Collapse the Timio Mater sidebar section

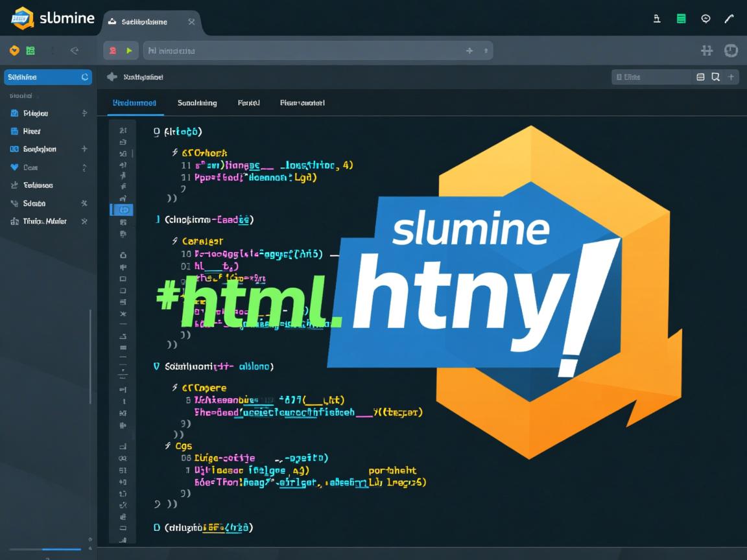click(84, 221)
